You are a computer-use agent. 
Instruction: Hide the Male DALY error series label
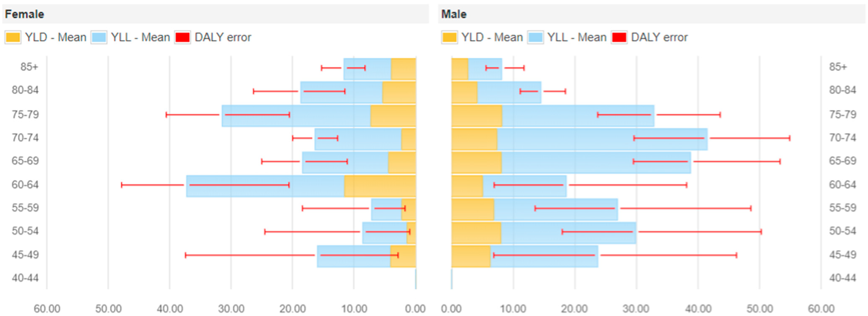click(x=659, y=37)
